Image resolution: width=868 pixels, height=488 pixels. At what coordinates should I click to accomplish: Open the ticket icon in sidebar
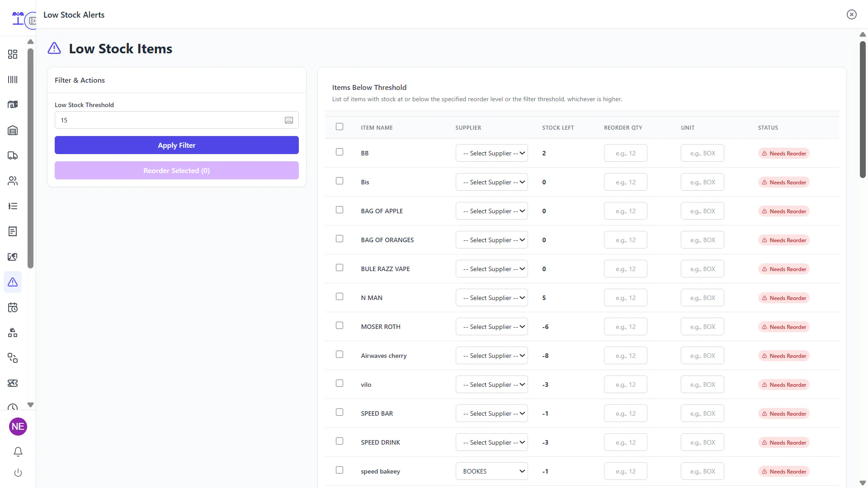pyautogui.click(x=13, y=383)
